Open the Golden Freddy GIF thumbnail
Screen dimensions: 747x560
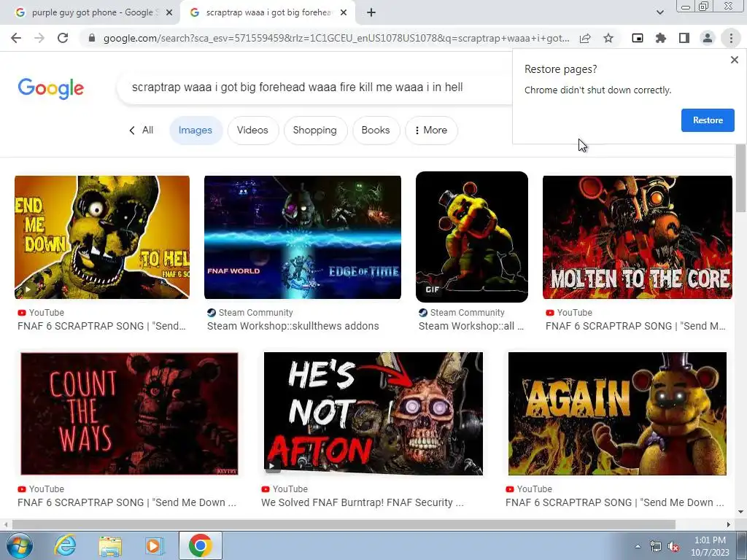[x=472, y=237]
